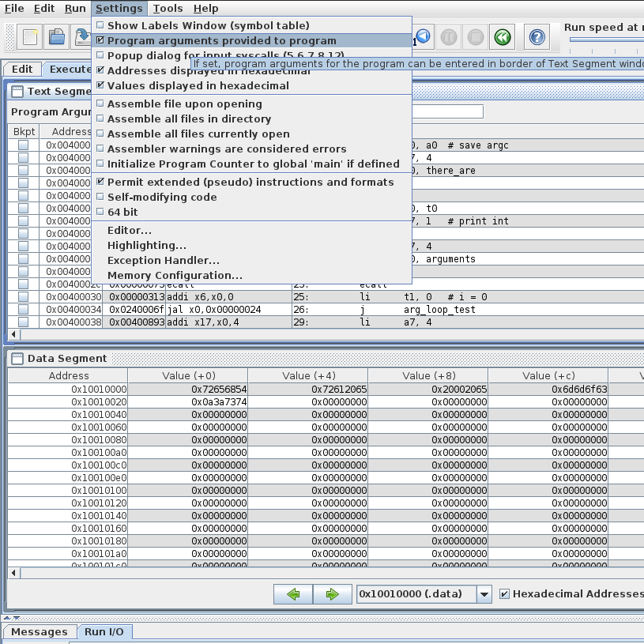Screen dimensions: 644x644
Task: Set breakpoint on address 0x00400030 row
Action: pyautogui.click(x=24, y=297)
